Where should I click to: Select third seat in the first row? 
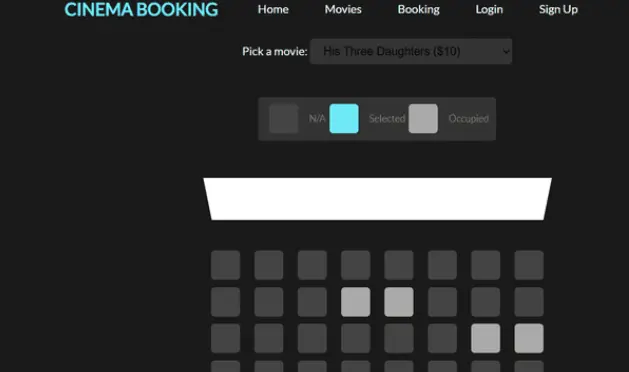(312, 265)
